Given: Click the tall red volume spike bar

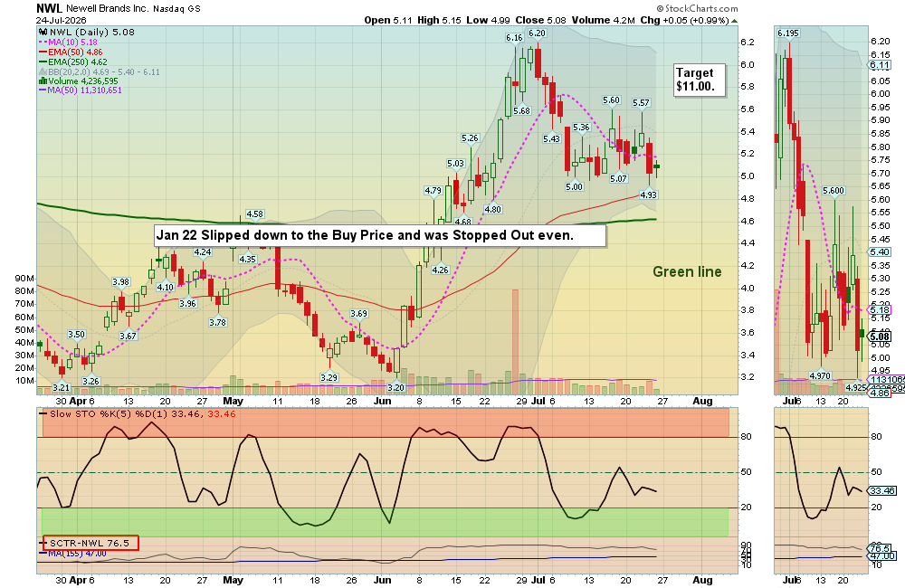Looking at the screenshot, I should coord(516,342).
